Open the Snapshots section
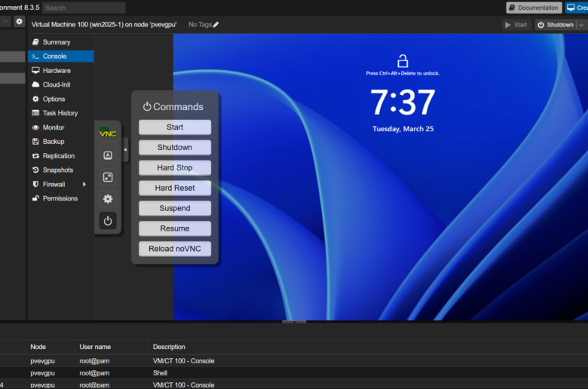The width and height of the screenshot is (588, 389). [61, 170]
